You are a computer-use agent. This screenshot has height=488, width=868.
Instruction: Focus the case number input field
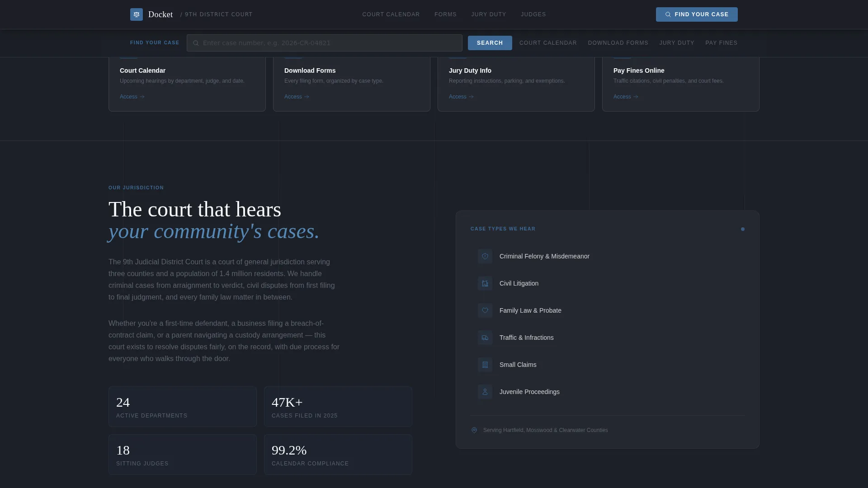325,43
